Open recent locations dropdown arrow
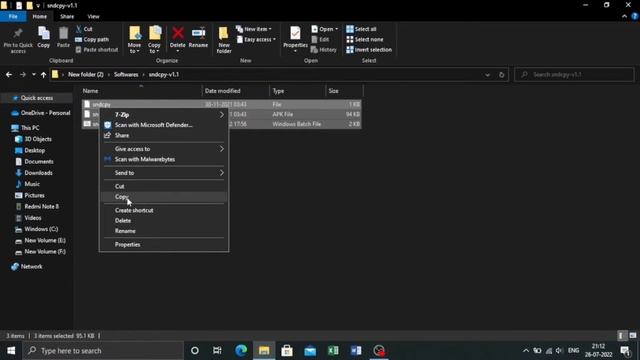This screenshot has height=360, width=640. pyautogui.click(x=34, y=75)
